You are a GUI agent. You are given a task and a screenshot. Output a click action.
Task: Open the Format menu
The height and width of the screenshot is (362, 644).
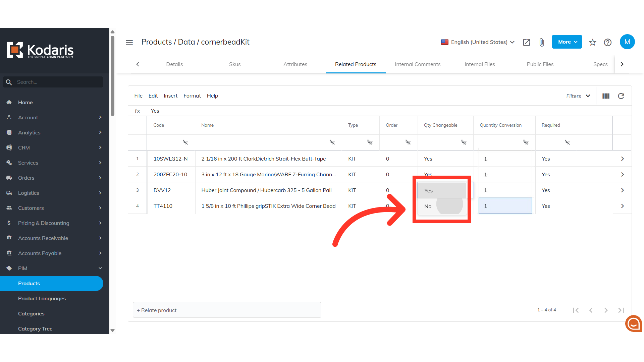pyautogui.click(x=192, y=96)
